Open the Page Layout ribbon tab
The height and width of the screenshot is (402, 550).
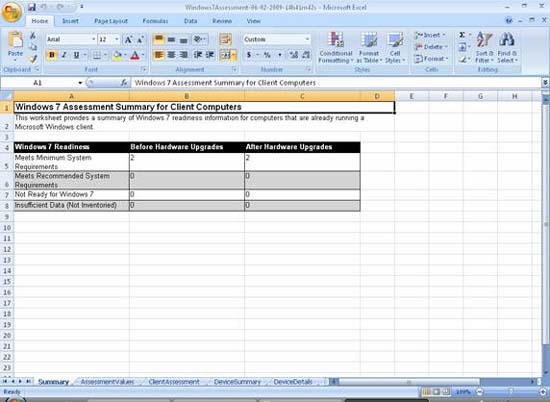tap(111, 21)
